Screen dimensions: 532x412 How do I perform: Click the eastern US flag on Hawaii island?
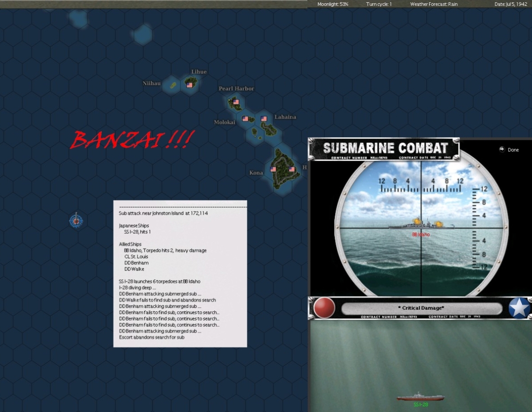[292, 169]
